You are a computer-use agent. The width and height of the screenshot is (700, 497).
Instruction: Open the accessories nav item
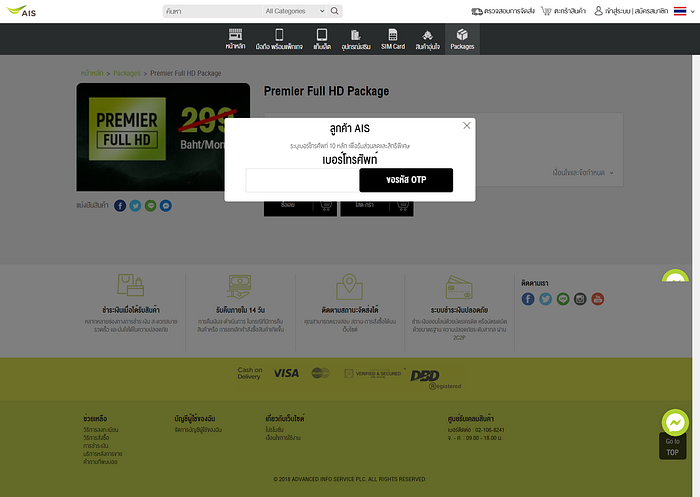(x=356, y=39)
